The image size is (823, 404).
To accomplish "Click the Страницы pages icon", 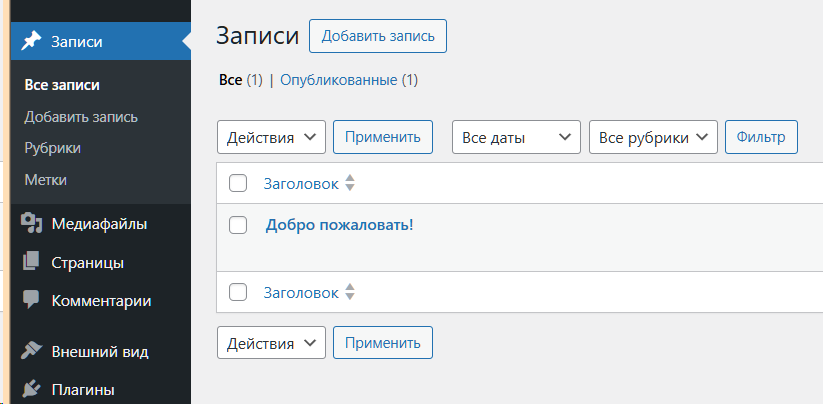I will click(x=31, y=263).
